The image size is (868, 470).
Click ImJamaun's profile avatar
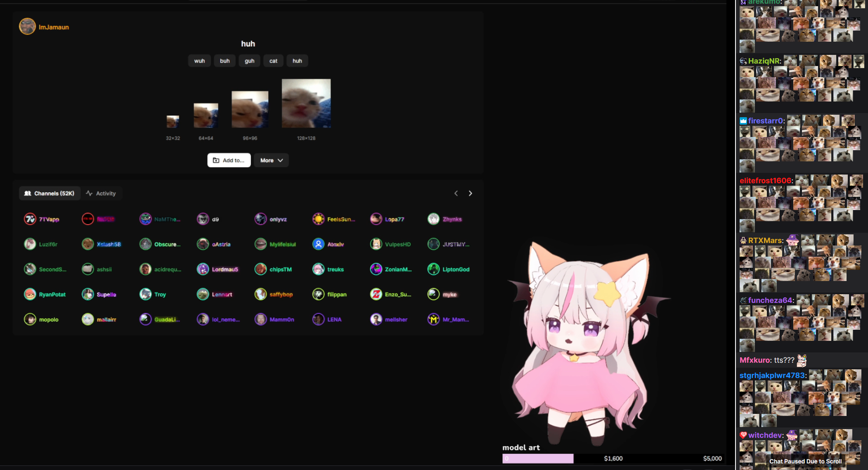[27, 27]
